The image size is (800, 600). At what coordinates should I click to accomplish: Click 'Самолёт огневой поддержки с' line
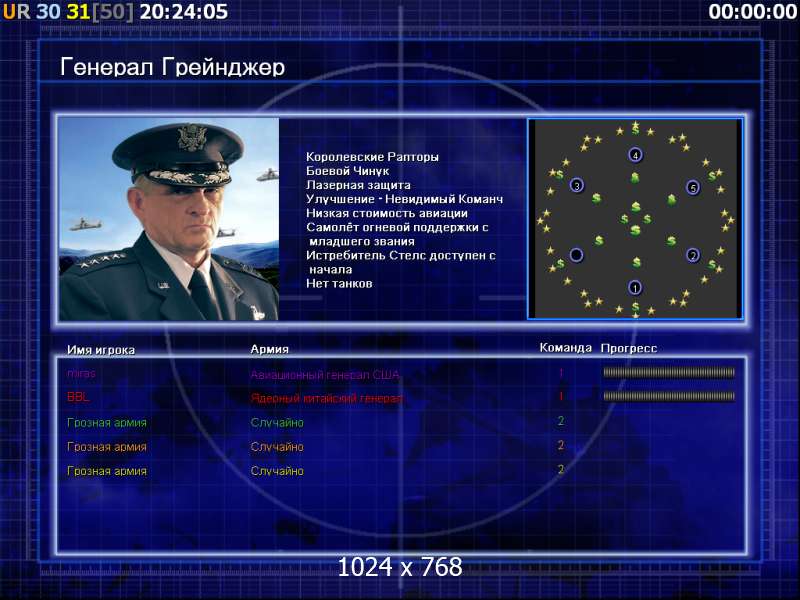click(x=397, y=227)
